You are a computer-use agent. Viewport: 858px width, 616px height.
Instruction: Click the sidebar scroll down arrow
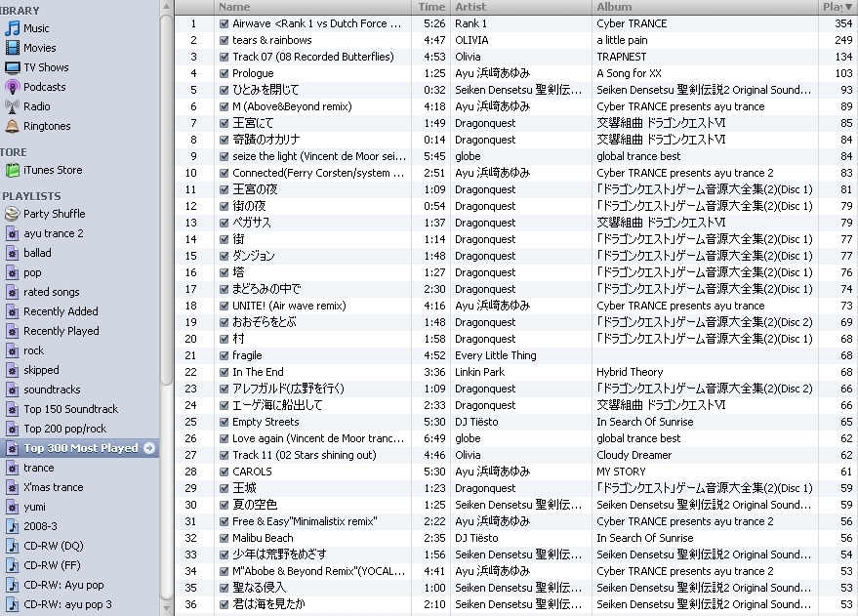[167, 608]
